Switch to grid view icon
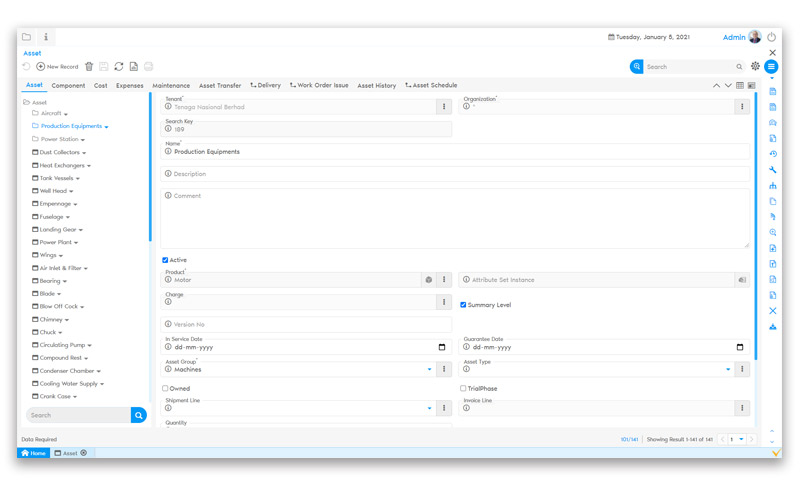 (x=740, y=86)
